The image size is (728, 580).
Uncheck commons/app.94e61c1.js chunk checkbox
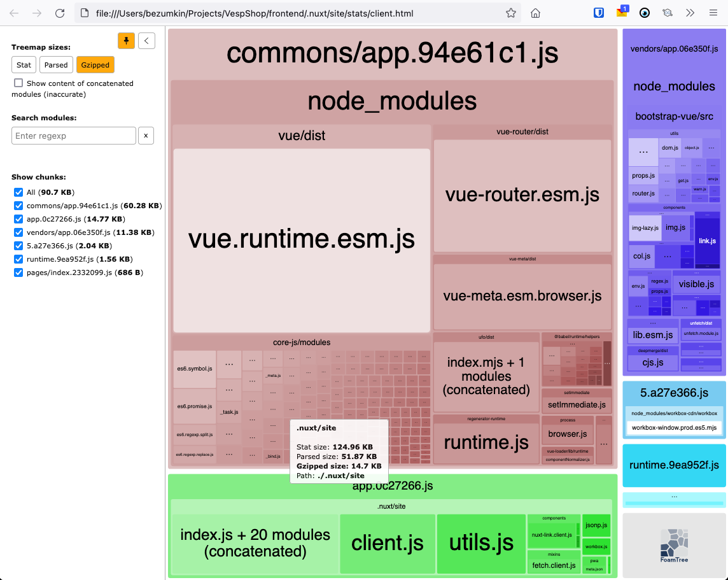18,206
